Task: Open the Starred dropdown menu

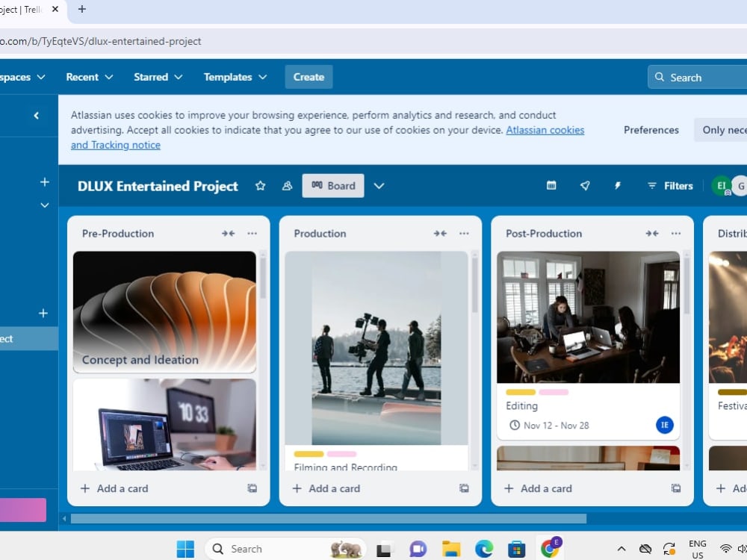Action: click(x=158, y=77)
